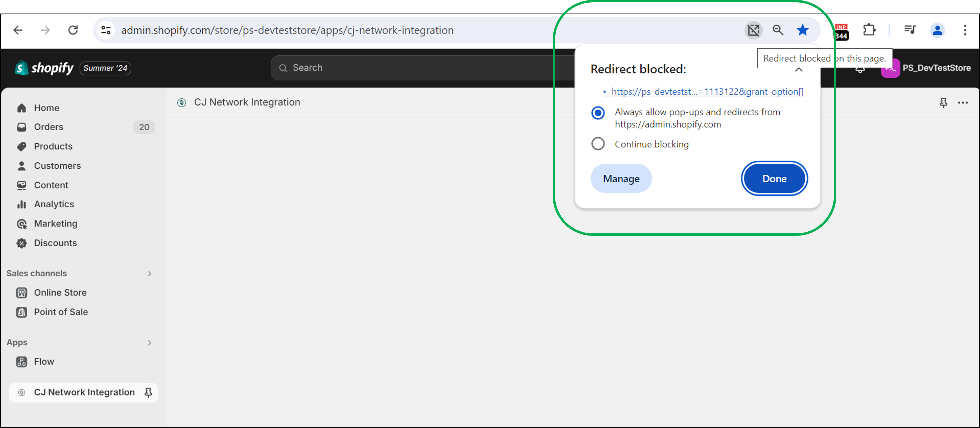The width and height of the screenshot is (980, 428).
Task: Open the Analytics section
Action: (54, 204)
